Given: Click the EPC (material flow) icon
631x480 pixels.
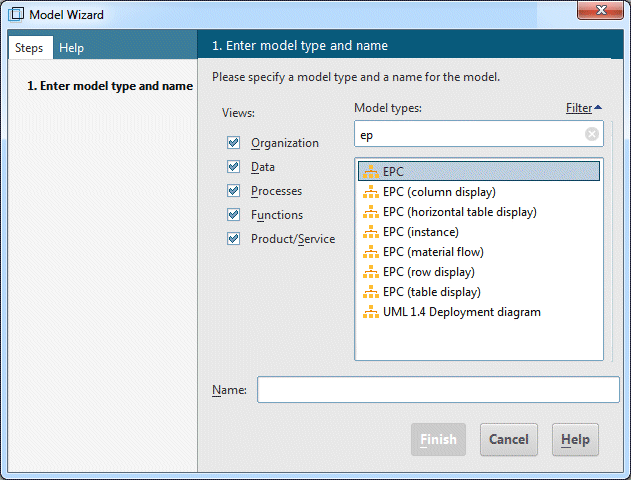Looking at the screenshot, I should tap(371, 252).
